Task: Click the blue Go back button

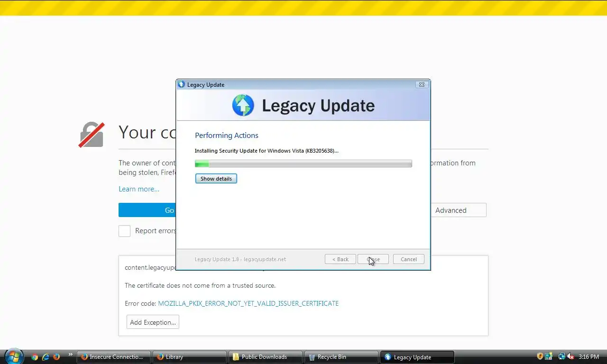Action: click(x=147, y=210)
